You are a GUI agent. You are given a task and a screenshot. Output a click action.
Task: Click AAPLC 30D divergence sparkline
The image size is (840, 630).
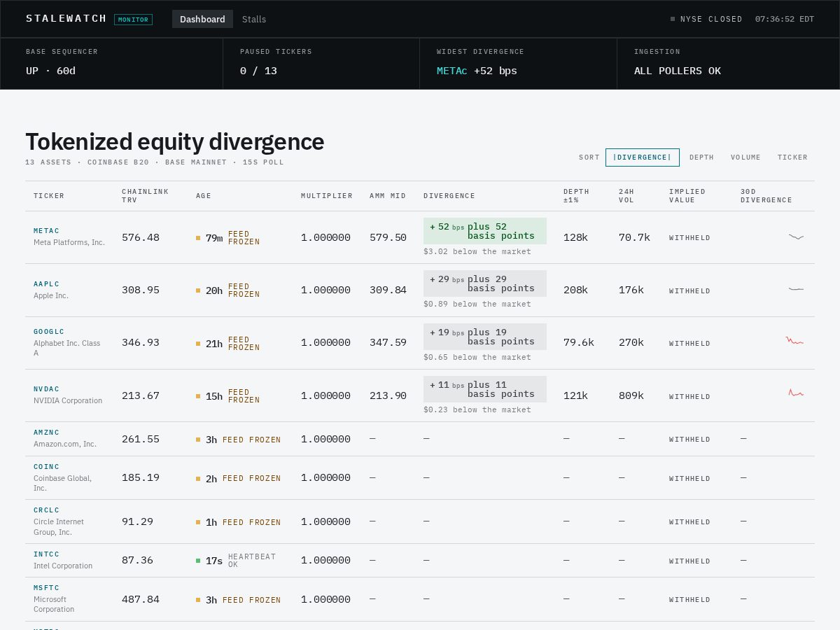pyautogui.click(x=796, y=289)
